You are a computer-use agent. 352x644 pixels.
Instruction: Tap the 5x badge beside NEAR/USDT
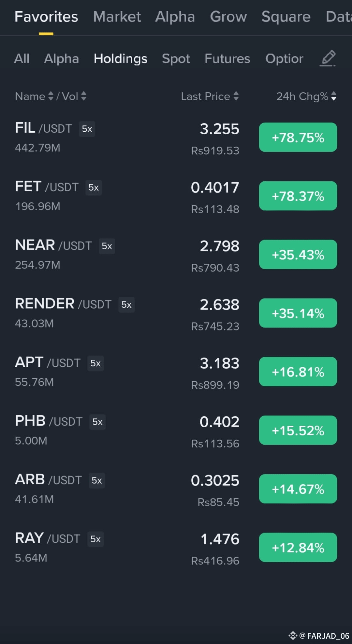click(x=107, y=246)
